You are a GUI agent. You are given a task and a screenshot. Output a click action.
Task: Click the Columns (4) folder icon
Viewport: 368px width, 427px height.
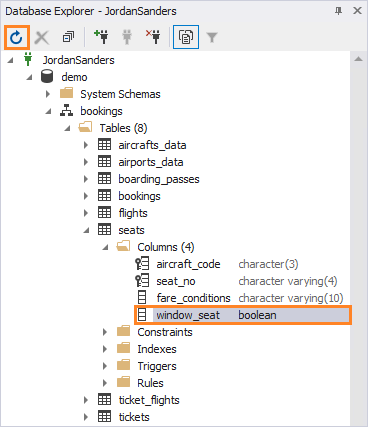(x=123, y=246)
